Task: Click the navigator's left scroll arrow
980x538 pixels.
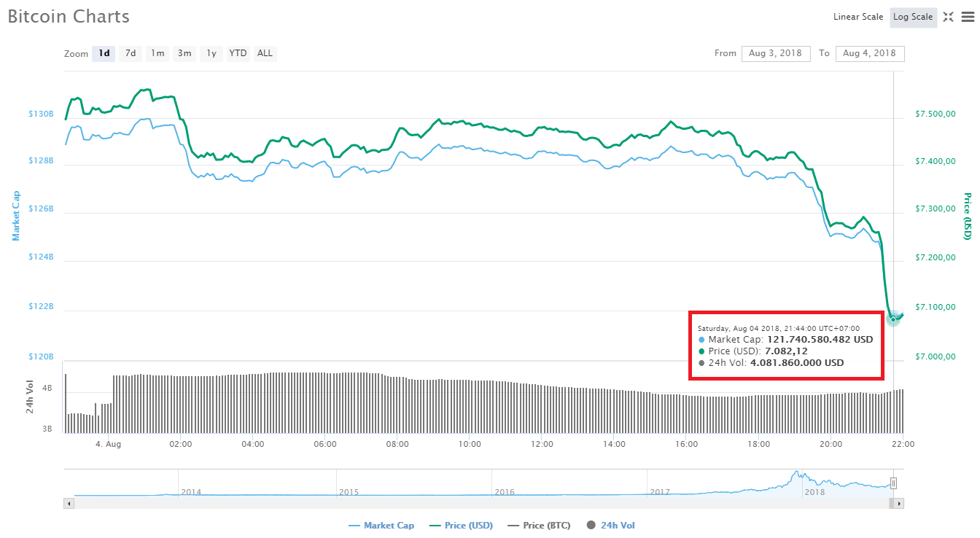Action: (x=69, y=503)
